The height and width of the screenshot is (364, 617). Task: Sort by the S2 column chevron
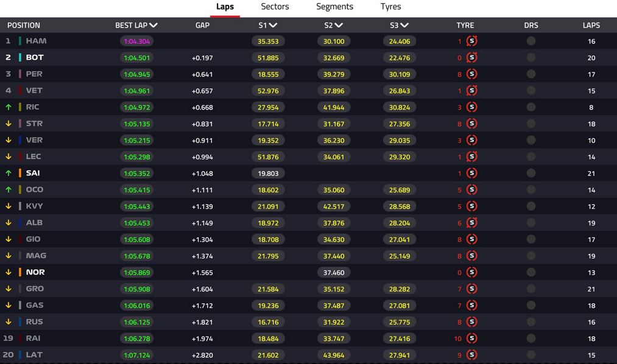click(x=339, y=25)
